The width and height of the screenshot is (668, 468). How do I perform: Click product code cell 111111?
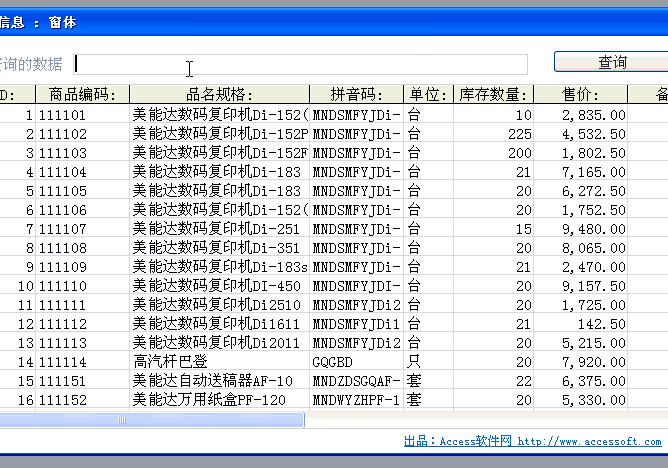83,304
